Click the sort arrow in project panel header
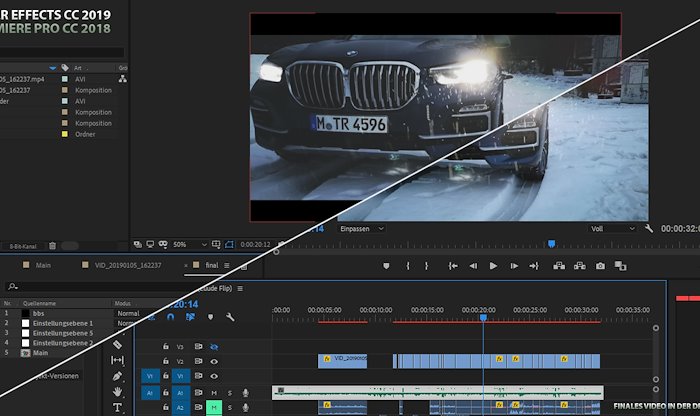 click(53, 68)
